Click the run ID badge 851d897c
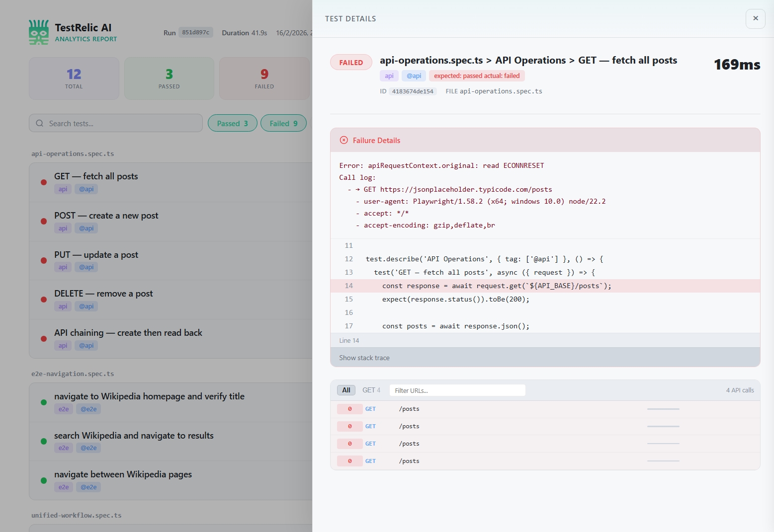774x532 pixels. (196, 32)
